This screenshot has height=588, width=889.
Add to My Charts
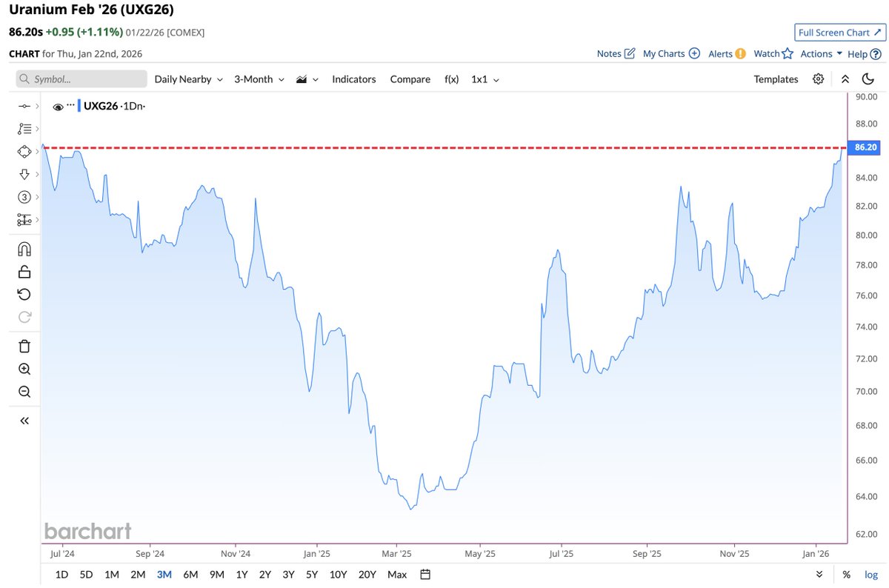coord(671,53)
